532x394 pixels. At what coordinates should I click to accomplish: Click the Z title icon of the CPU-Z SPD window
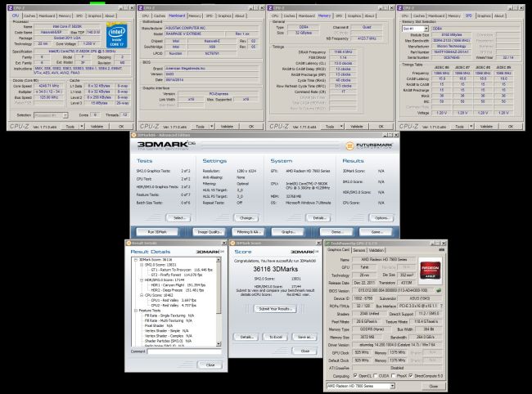click(400, 8)
